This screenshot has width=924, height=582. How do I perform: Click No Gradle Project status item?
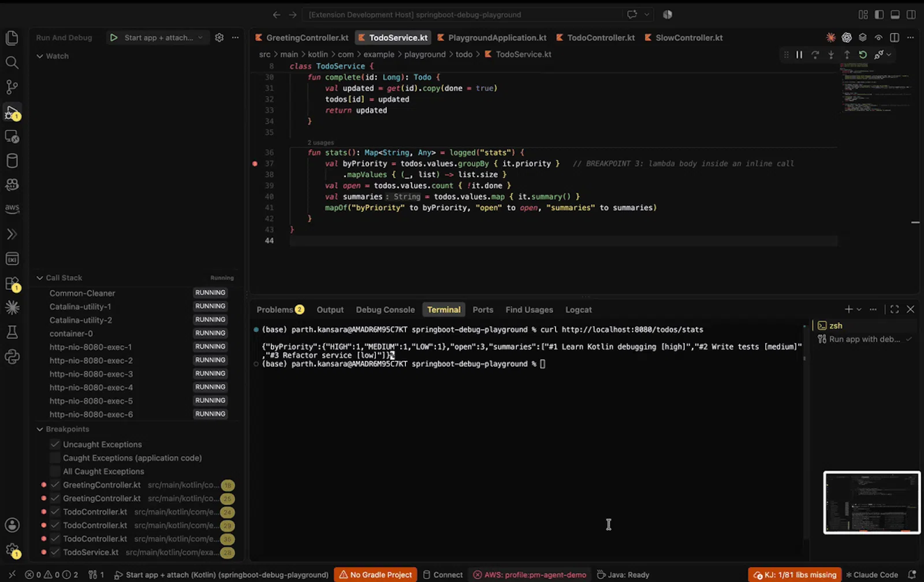click(x=375, y=574)
